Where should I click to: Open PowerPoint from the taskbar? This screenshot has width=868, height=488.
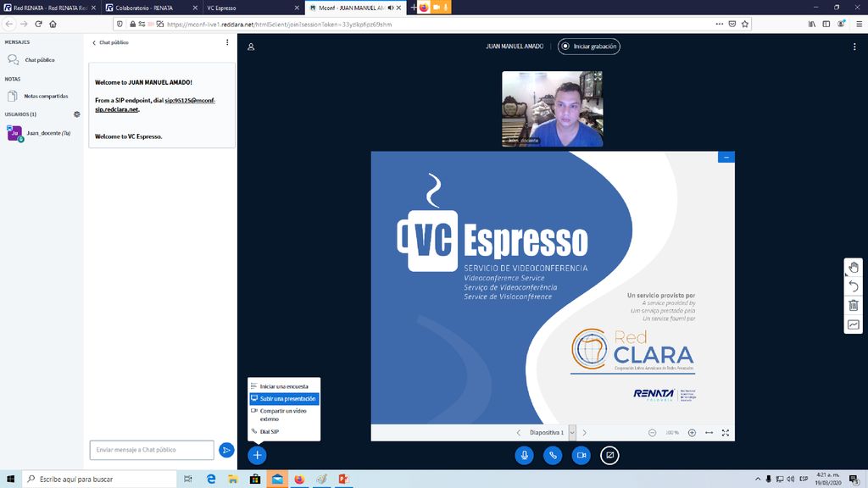pos(343,480)
